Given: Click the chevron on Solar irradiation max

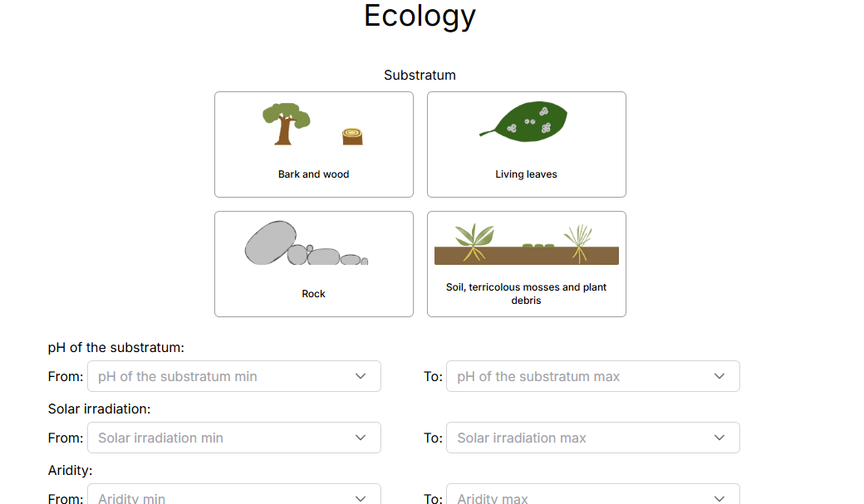Looking at the screenshot, I should point(719,438).
